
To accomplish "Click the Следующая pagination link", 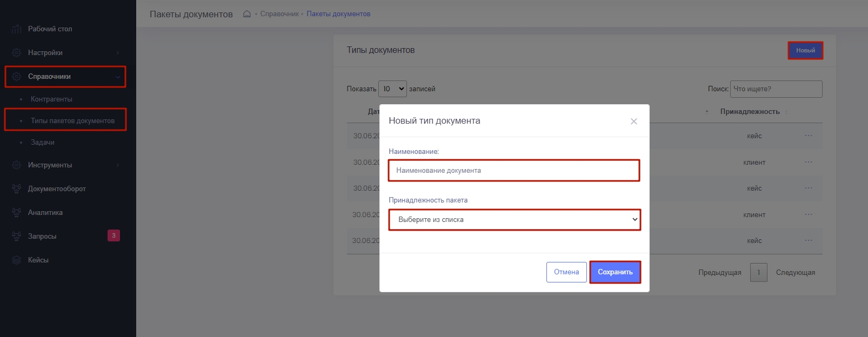I will click(795, 273).
